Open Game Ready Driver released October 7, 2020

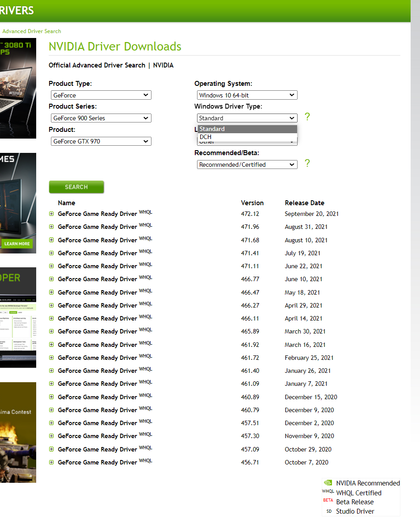click(97, 462)
